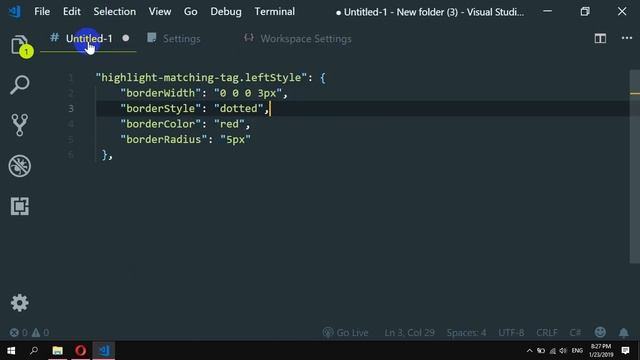This screenshot has height=360, width=640.
Task: Open the Source Control view
Action: point(20,125)
